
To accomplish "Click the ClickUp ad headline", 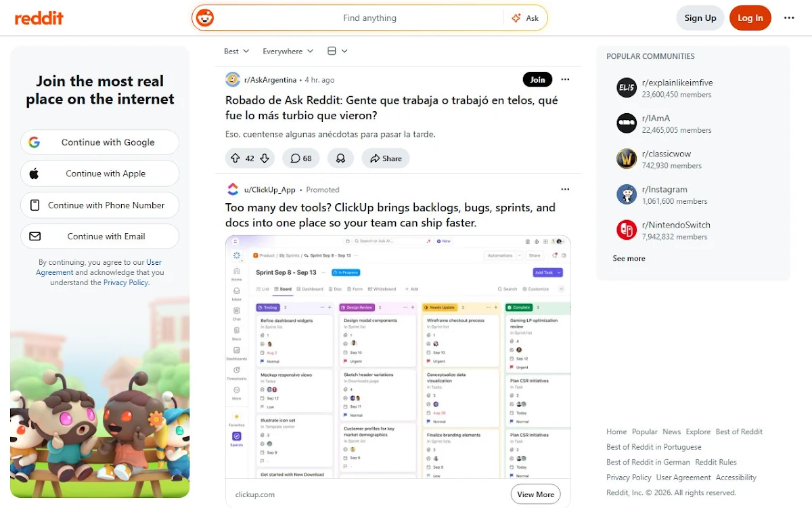I will click(390, 215).
